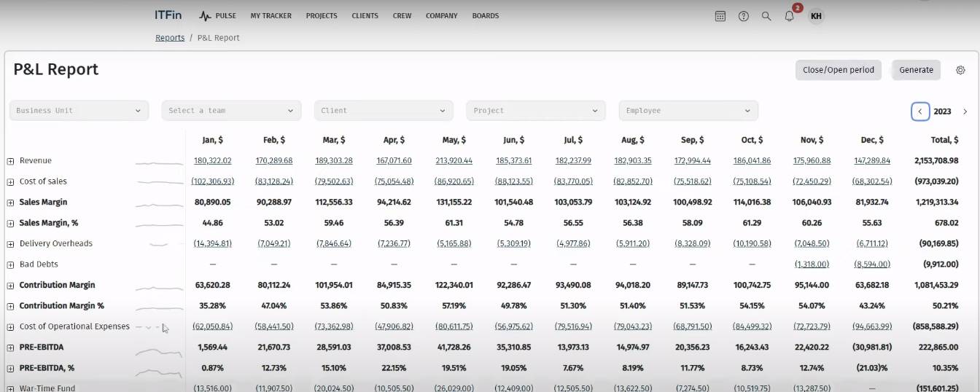Click the help question mark icon

(743, 16)
